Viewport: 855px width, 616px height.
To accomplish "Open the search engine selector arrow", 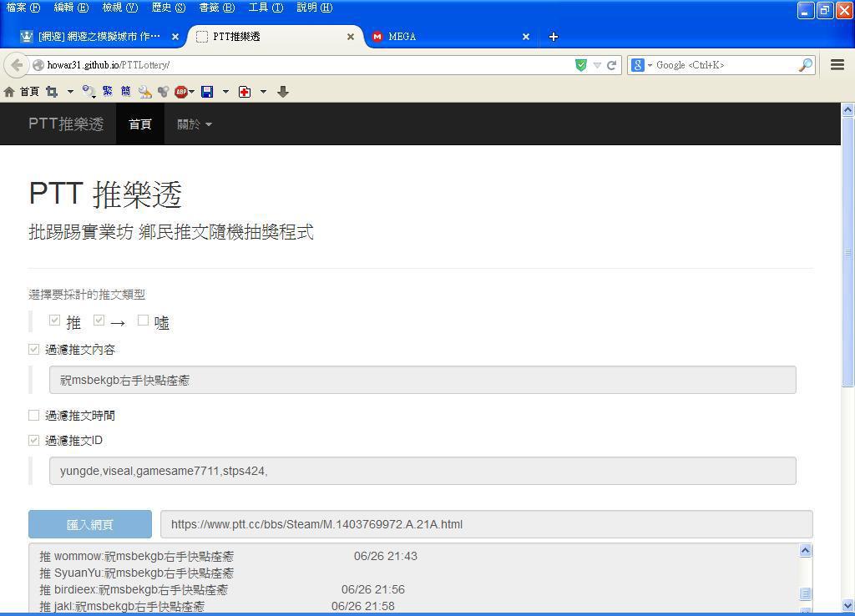I will click(650, 66).
